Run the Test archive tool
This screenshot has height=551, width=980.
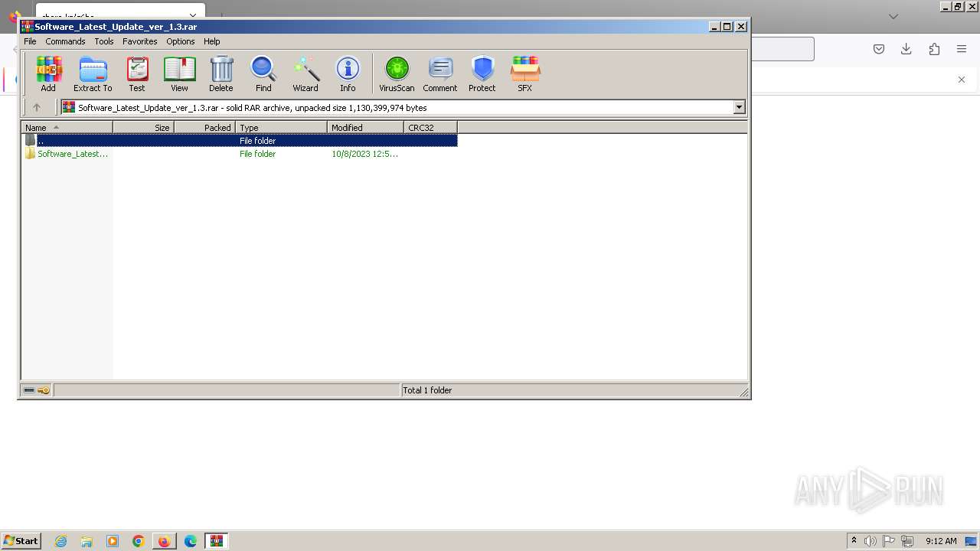[137, 74]
